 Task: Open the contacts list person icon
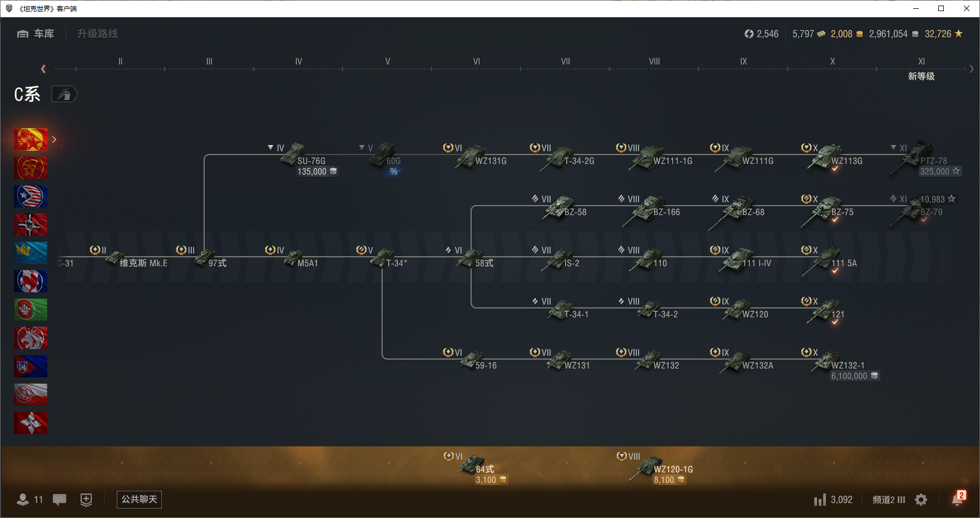pos(23,500)
